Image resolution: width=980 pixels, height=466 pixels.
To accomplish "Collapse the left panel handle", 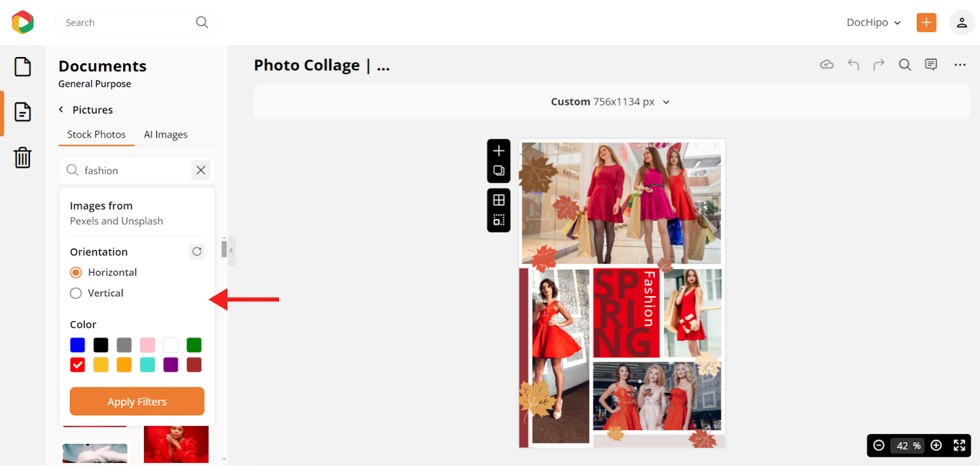I will pos(231,250).
